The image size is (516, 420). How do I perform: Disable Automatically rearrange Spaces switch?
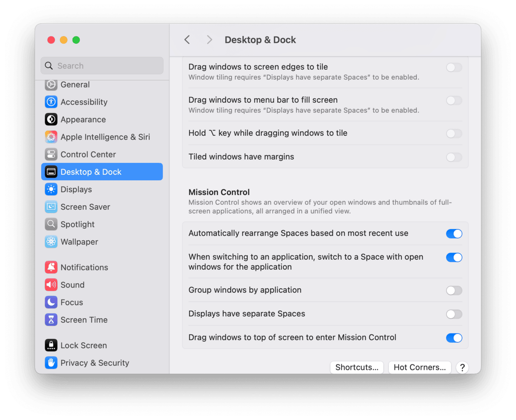tap(454, 234)
